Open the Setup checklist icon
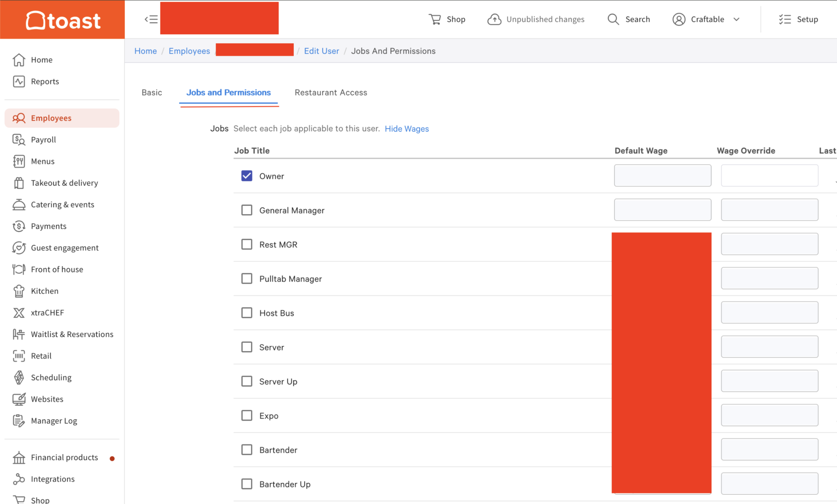837x504 pixels. click(x=785, y=19)
